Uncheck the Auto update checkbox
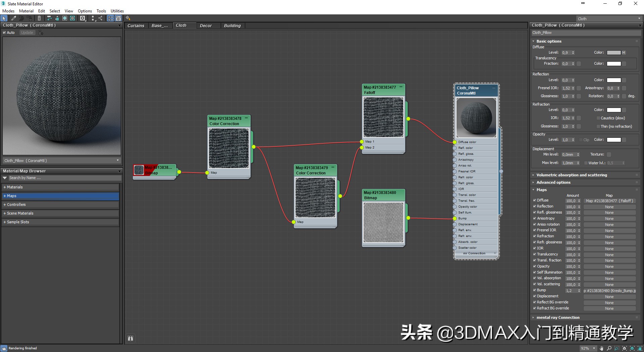644x352 pixels. click(x=5, y=33)
